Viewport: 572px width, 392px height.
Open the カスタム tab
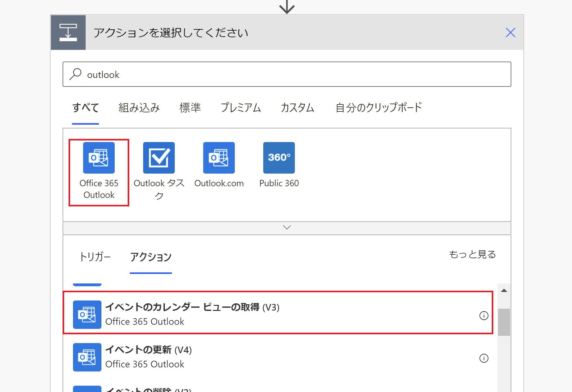coord(297,108)
